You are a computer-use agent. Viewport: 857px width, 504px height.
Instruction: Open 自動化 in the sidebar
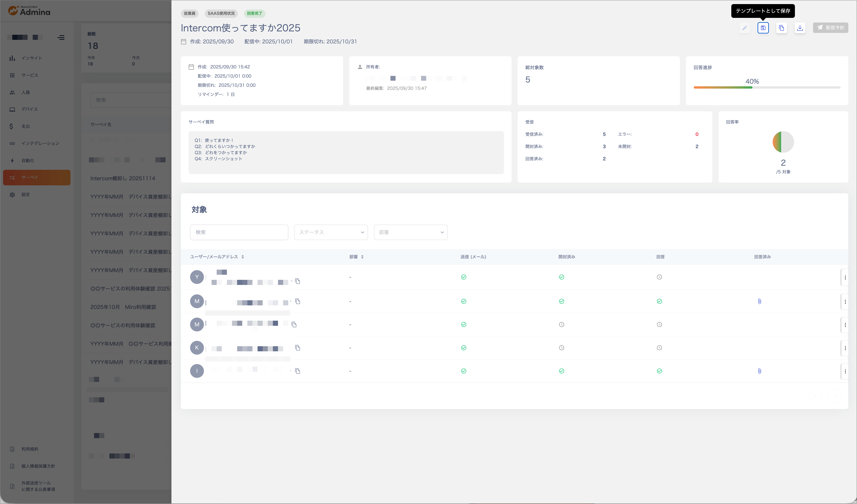point(37,160)
